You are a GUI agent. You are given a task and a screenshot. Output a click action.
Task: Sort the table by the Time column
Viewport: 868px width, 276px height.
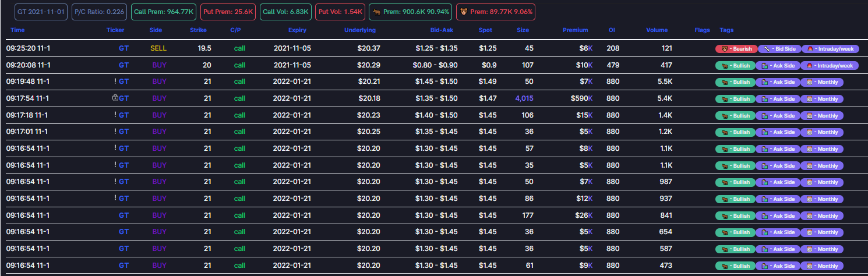(x=17, y=30)
